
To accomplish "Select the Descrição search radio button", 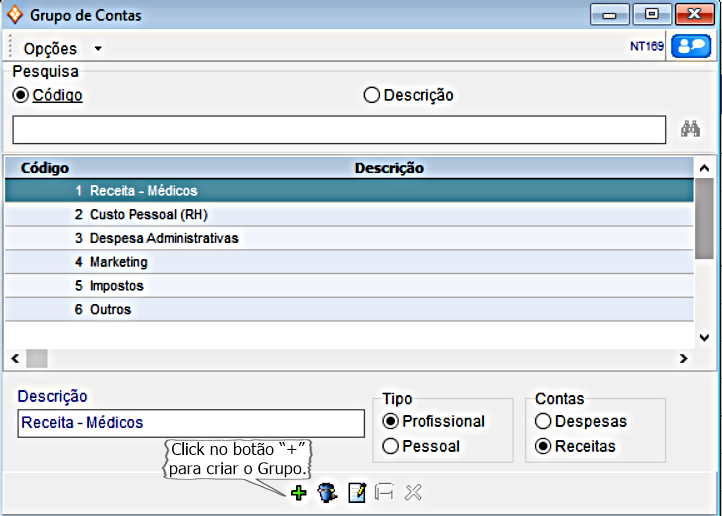I will click(x=372, y=96).
